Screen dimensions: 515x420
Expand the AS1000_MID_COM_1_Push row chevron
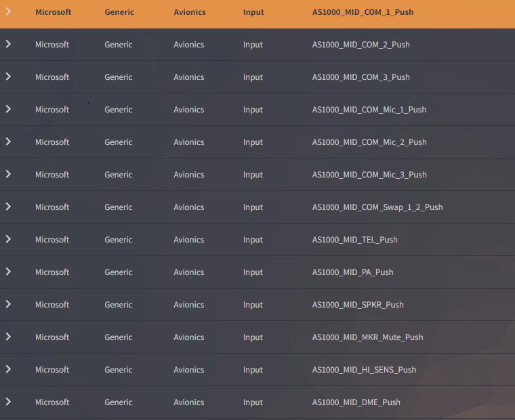point(8,12)
